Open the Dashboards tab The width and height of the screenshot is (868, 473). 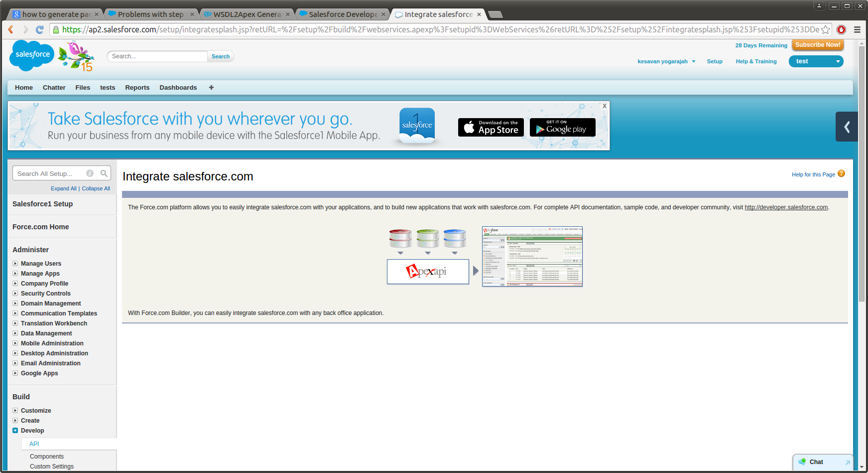(178, 88)
